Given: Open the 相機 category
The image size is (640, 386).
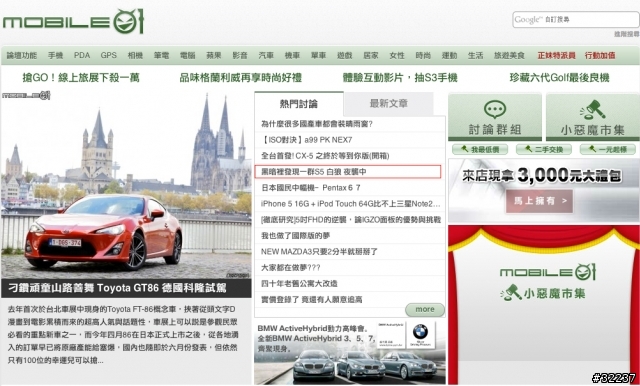Looking at the screenshot, I should coord(135,55).
